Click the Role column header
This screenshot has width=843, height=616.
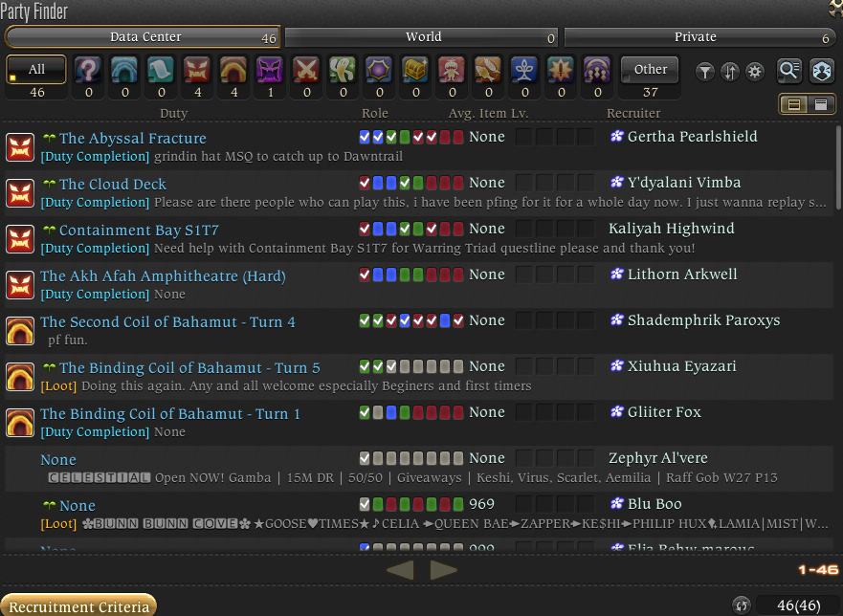[375, 113]
